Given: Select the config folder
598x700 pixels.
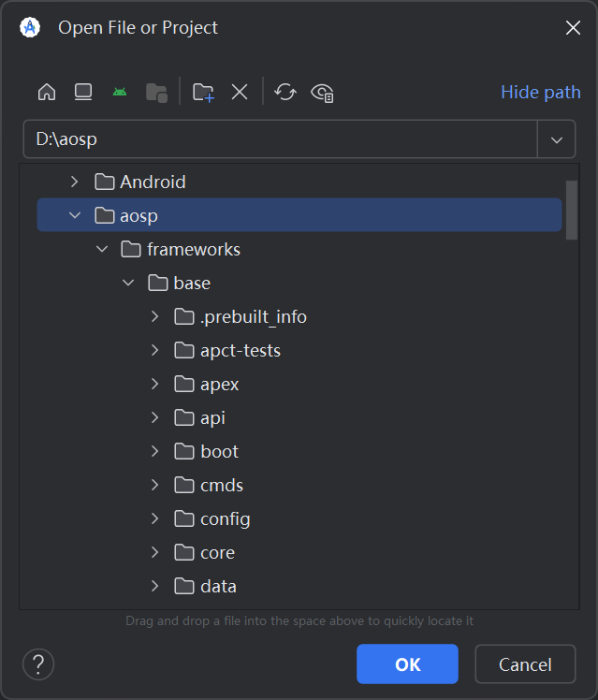Looking at the screenshot, I should [x=212, y=518].
